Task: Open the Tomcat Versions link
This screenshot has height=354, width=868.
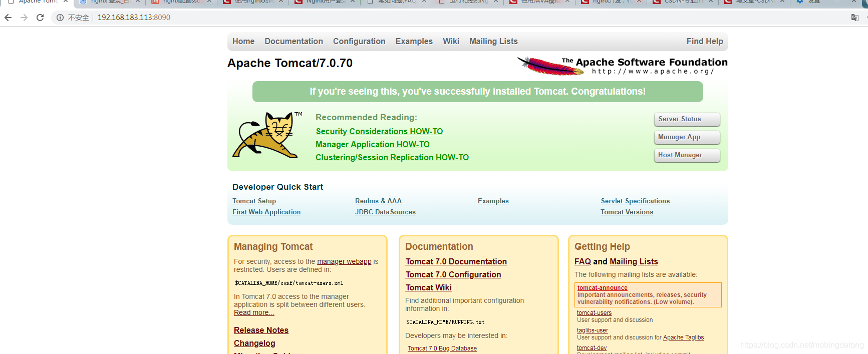Action: [x=627, y=212]
